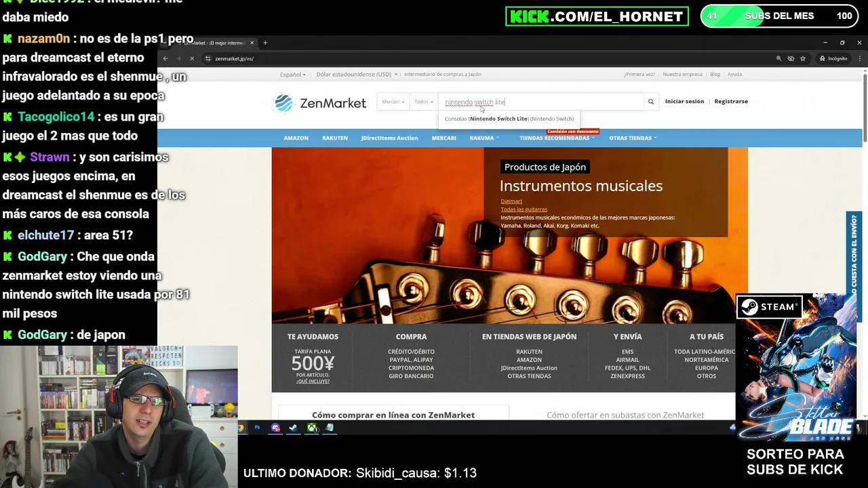Select the Consolas Nintendo Switch Lite suggestion
868x488 pixels.
pyautogui.click(x=509, y=119)
